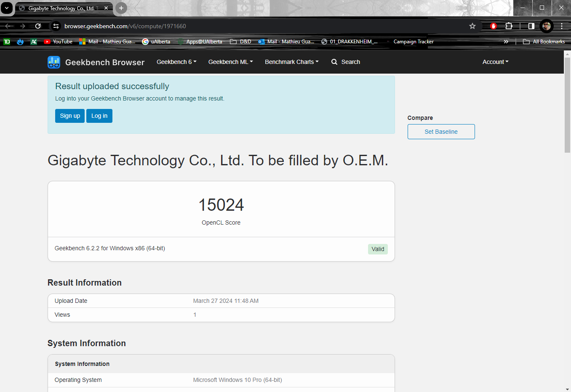
Task: Click the Log in button
Action: [x=99, y=116]
